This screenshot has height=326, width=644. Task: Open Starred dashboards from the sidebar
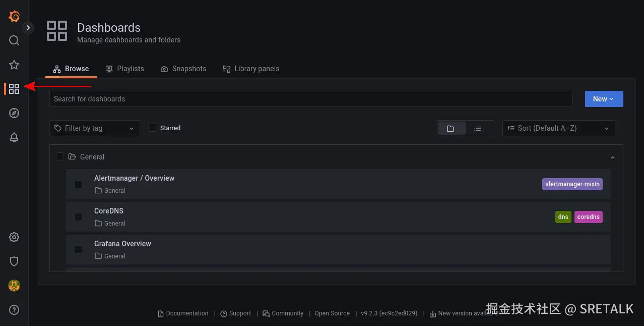[x=14, y=65]
